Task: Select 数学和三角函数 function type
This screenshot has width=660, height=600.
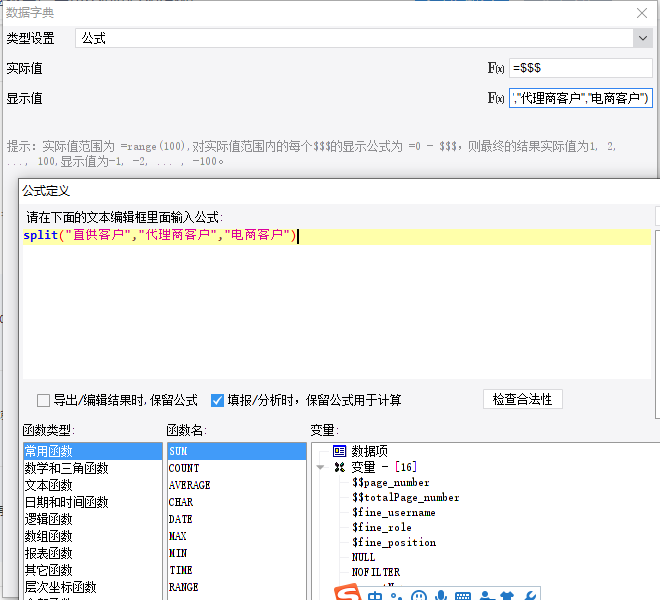Action: coord(93,468)
